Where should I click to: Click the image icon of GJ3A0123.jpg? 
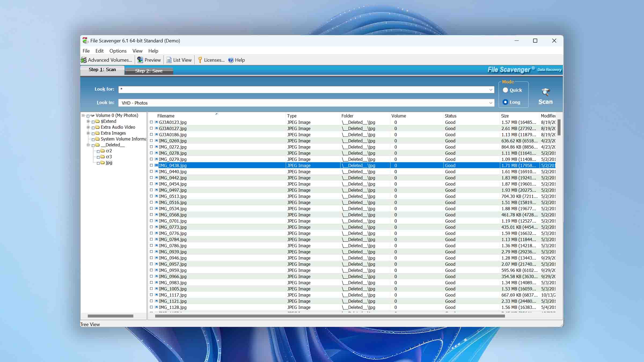click(156, 122)
